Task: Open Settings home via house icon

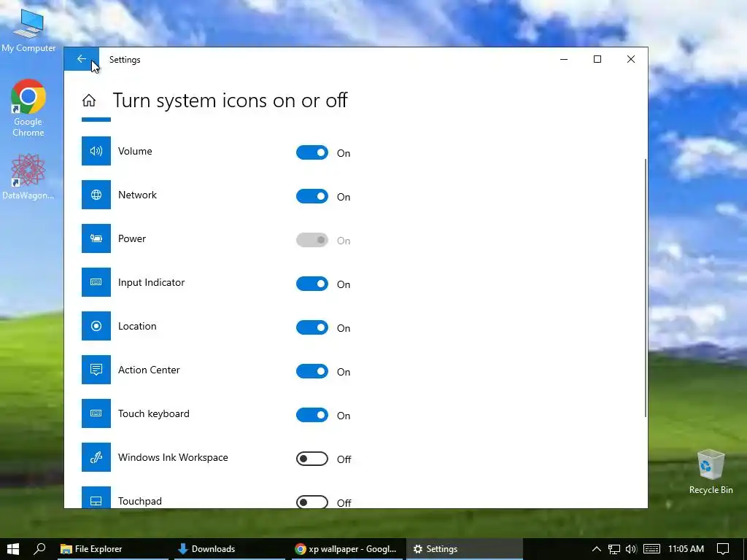Action: pyautogui.click(x=88, y=101)
